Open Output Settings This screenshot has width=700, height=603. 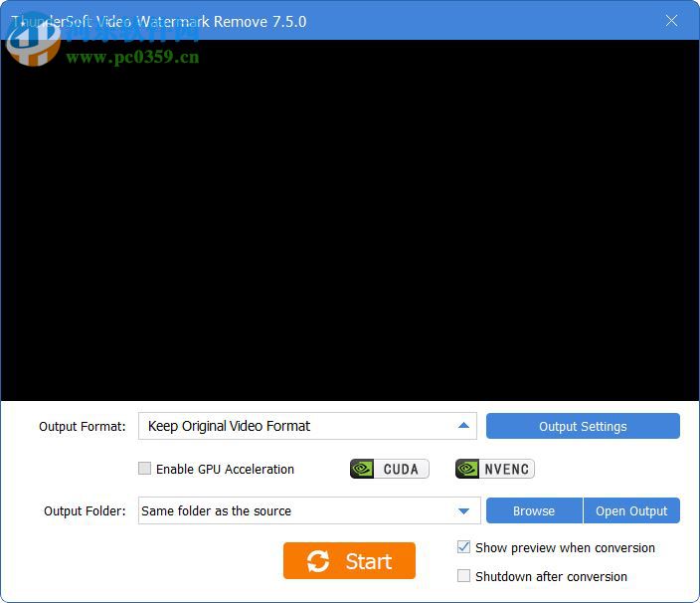pyautogui.click(x=583, y=426)
